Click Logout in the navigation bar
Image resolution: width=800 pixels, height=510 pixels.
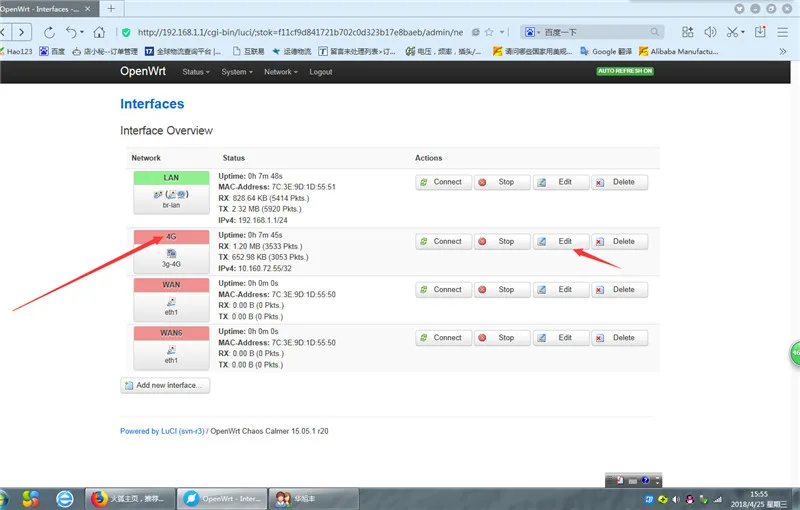click(320, 72)
